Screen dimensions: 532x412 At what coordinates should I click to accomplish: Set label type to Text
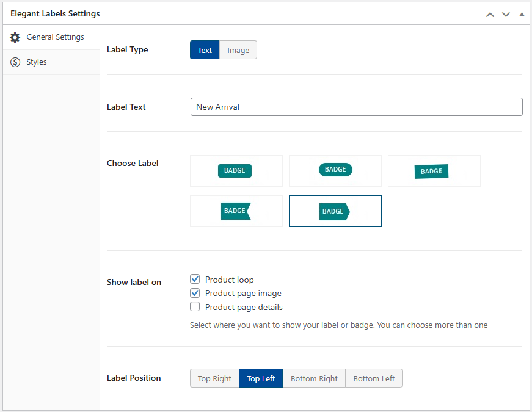[x=205, y=50]
